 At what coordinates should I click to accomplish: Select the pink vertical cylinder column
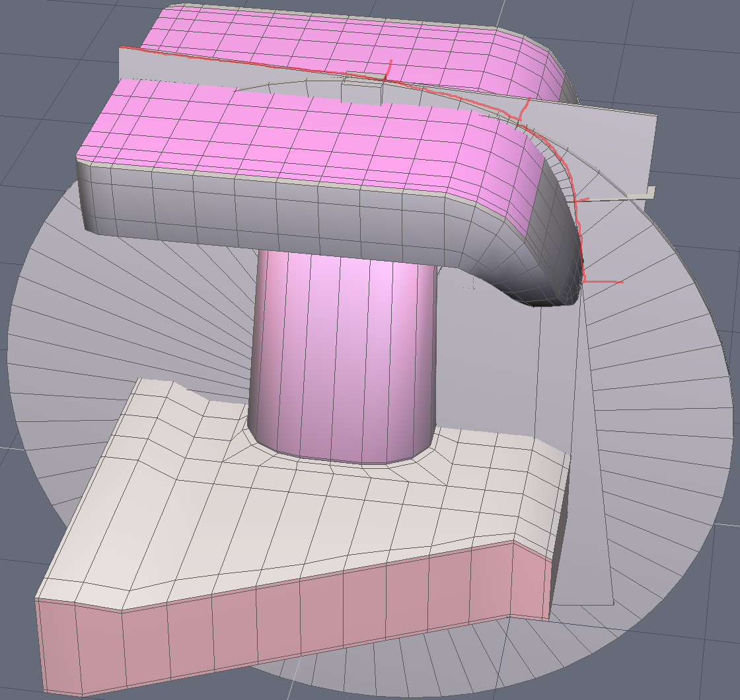point(342,356)
